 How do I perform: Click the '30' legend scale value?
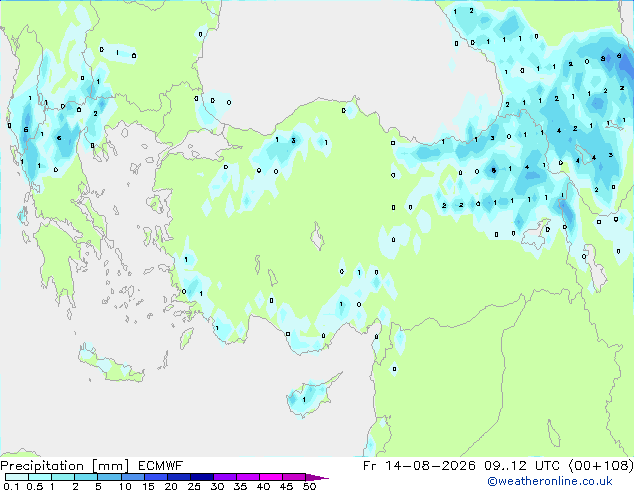[x=218, y=486]
